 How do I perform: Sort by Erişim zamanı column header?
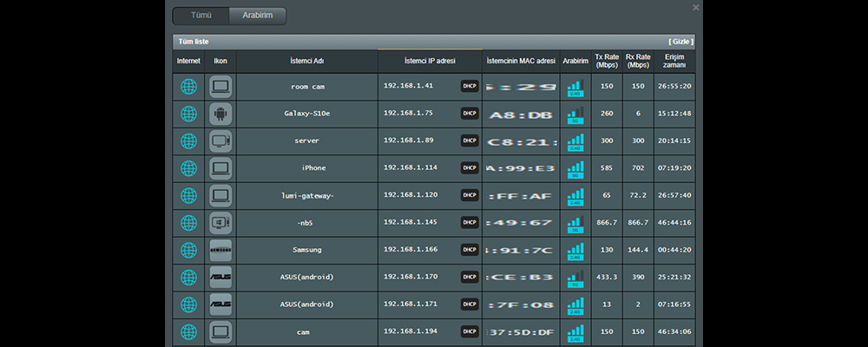pos(674,62)
